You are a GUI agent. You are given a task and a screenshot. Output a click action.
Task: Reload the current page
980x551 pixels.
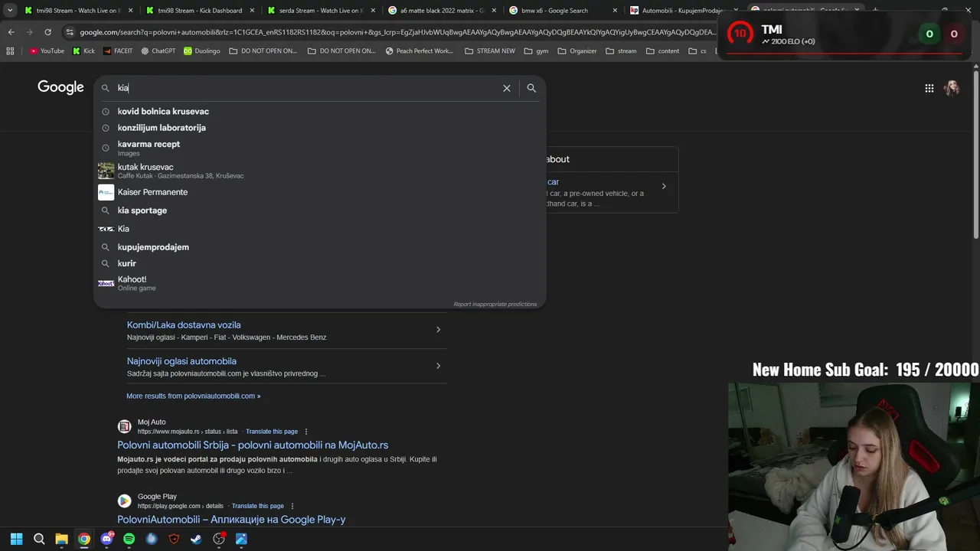click(x=47, y=32)
